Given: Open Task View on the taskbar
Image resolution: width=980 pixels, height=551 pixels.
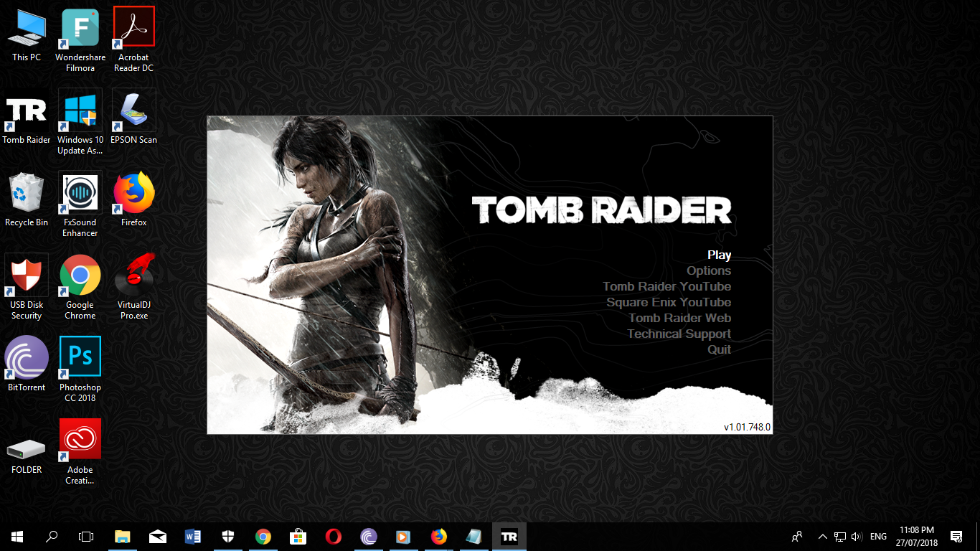Looking at the screenshot, I should click(86, 537).
